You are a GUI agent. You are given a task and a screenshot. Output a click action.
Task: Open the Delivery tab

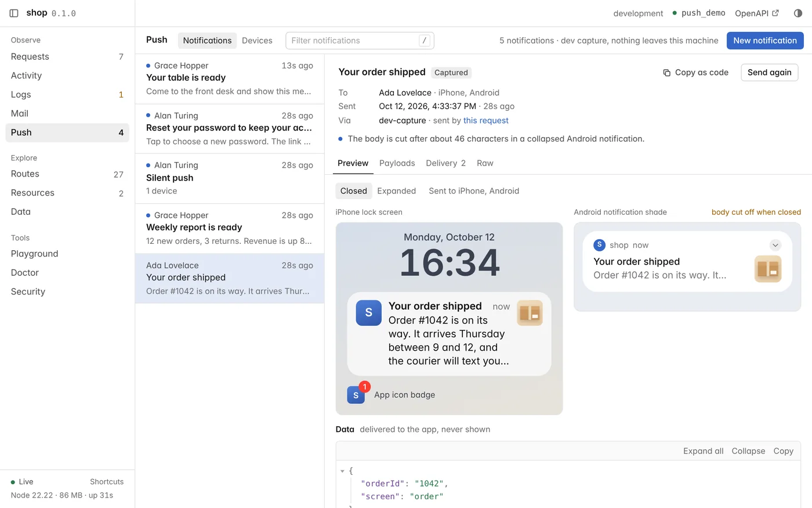445,163
